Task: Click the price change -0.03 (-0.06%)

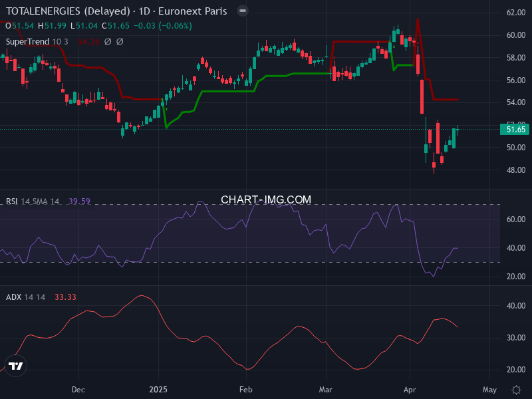Action: tap(163, 26)
